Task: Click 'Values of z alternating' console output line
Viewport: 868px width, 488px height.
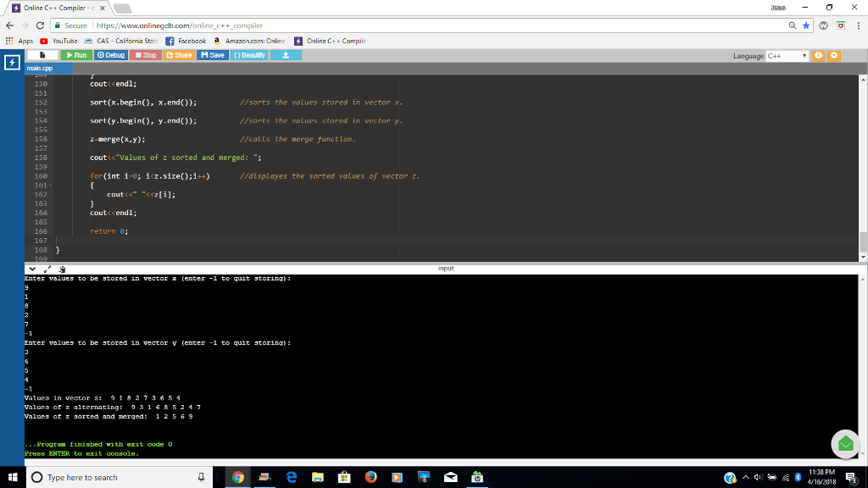Action: coord(113,408)
